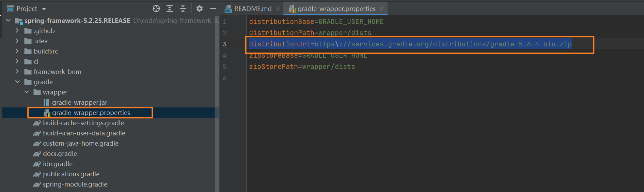Open Project panel settings gear
Image resolution: width=644 pixels, height=192 pixels.
(x=200, y=9)
